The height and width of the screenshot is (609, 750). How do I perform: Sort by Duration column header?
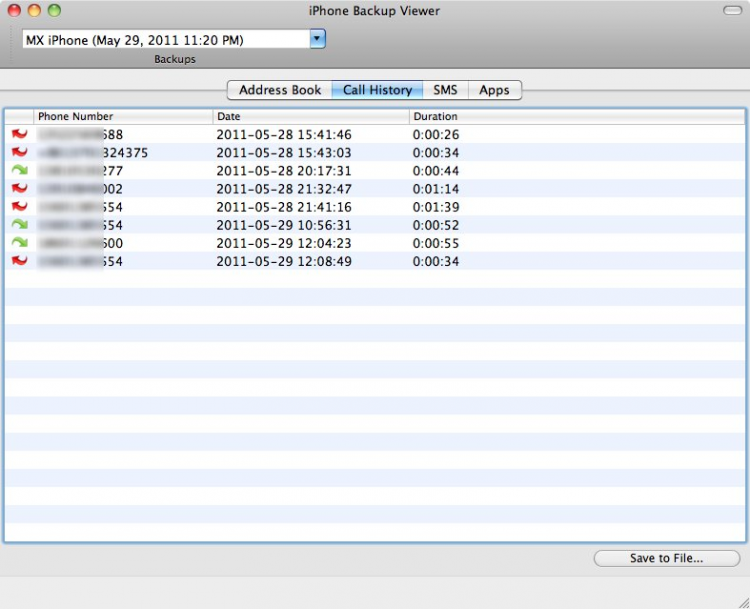[x=577, y=116]
